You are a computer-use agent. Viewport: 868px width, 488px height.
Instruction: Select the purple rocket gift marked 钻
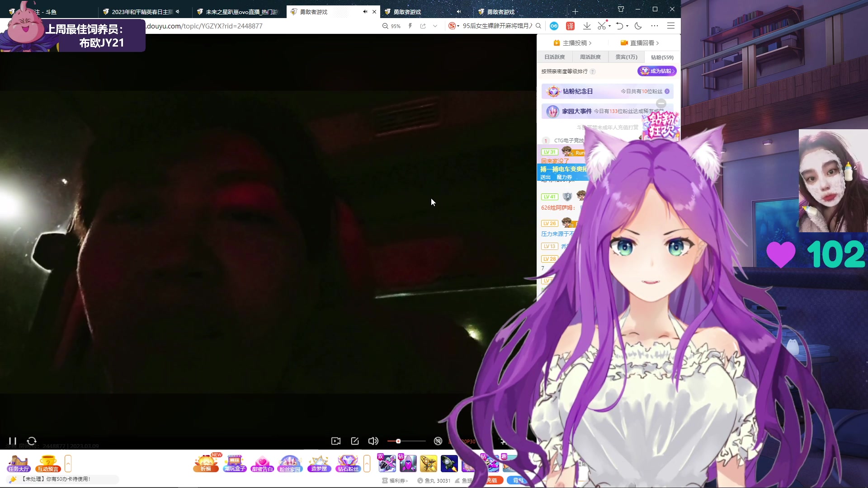click(x=408, y=464)
